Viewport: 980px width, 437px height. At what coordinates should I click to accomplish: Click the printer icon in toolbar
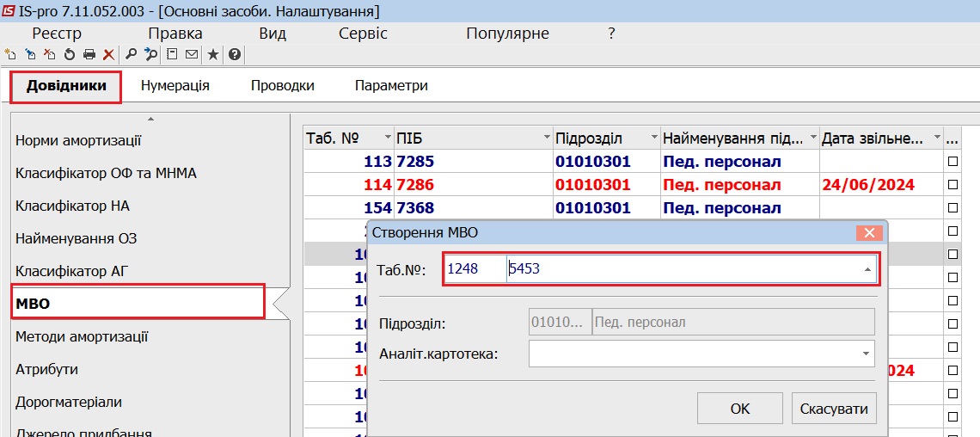pos(89,55)
